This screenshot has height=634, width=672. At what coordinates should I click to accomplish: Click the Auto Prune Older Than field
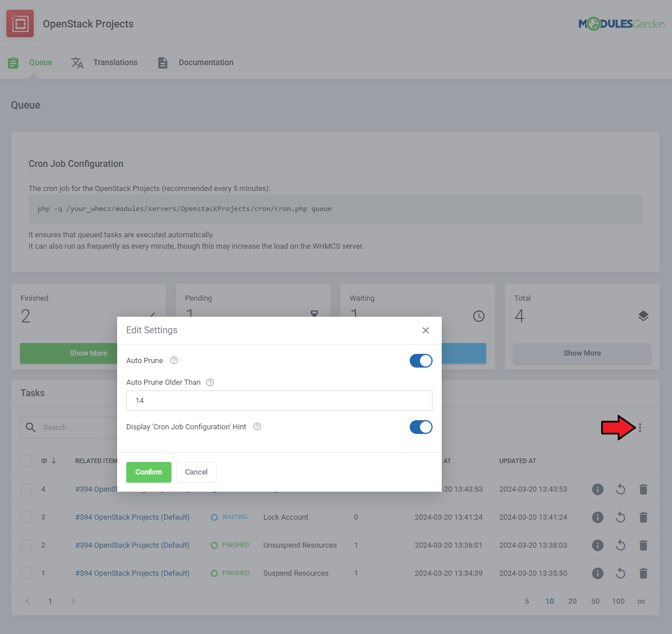coord(279,400)
